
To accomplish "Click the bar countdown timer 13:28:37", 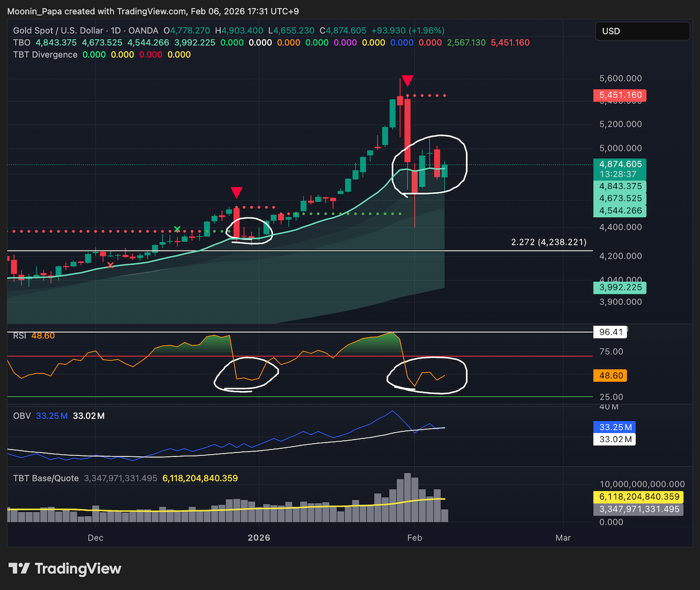I will coord(619,174).
